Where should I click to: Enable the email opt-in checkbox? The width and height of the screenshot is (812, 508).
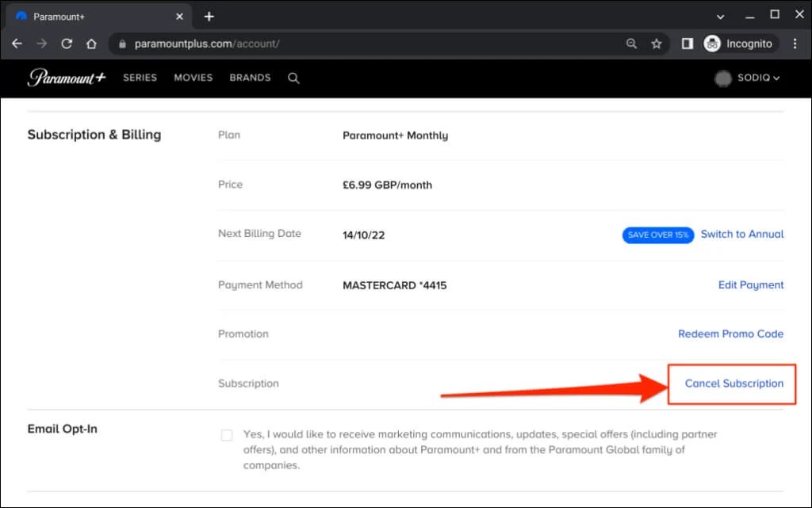pyautogui.click(x=226, y=434)
